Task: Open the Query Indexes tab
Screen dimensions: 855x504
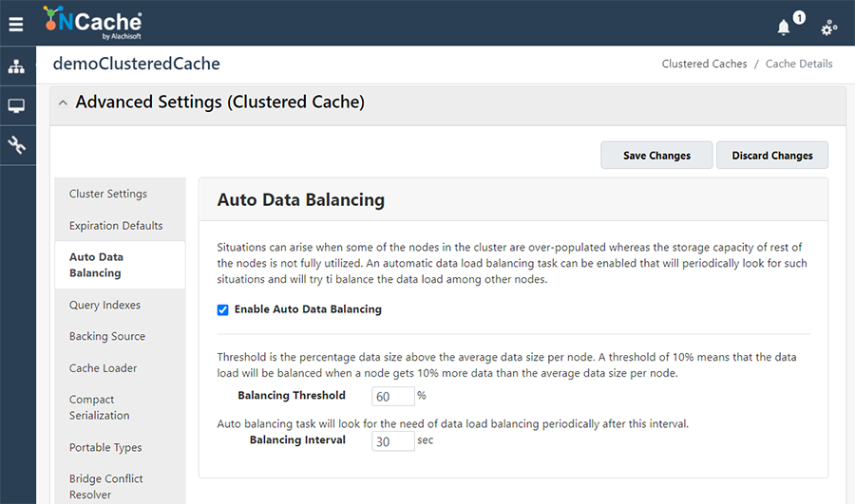Action: 104,305
